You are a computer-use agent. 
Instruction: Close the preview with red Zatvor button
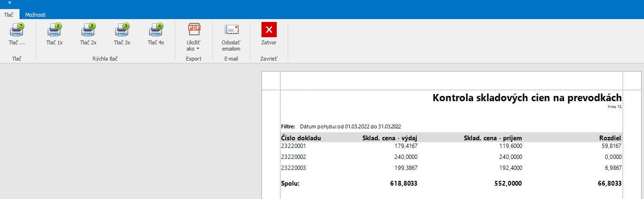[269, 30]
